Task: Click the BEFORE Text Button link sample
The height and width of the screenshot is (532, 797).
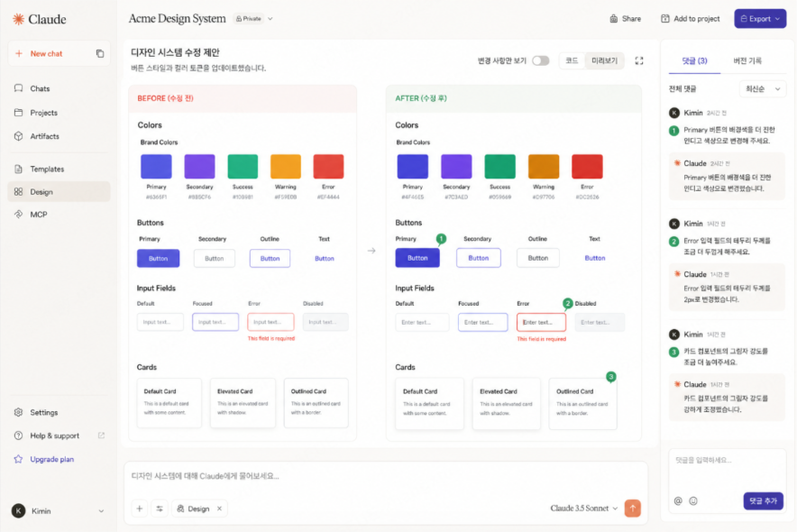Action: click(325, 258)
